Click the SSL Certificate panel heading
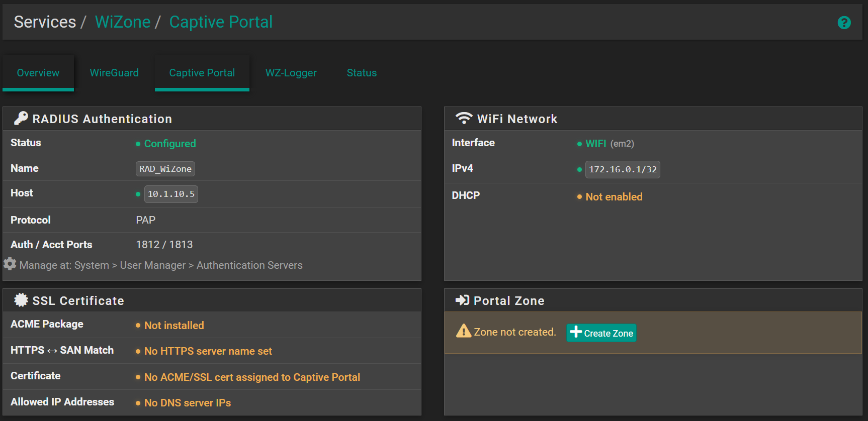Viewport: 868px width, 421px height. point(78,301)
